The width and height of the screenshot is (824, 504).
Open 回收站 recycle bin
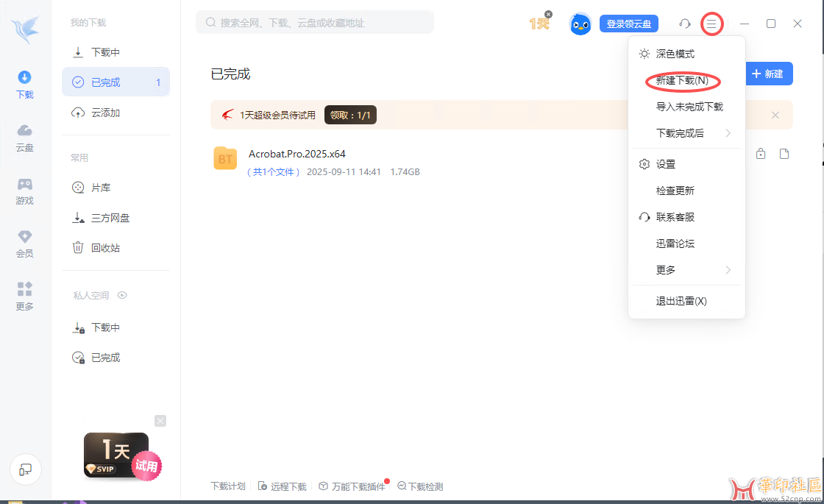(x=116, y=248)
